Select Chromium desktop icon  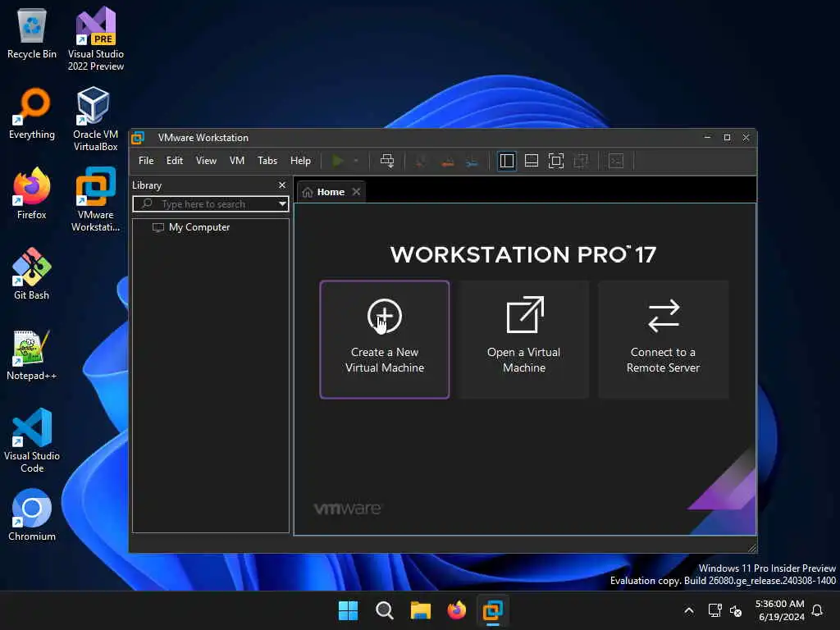(x=32, y=515)
